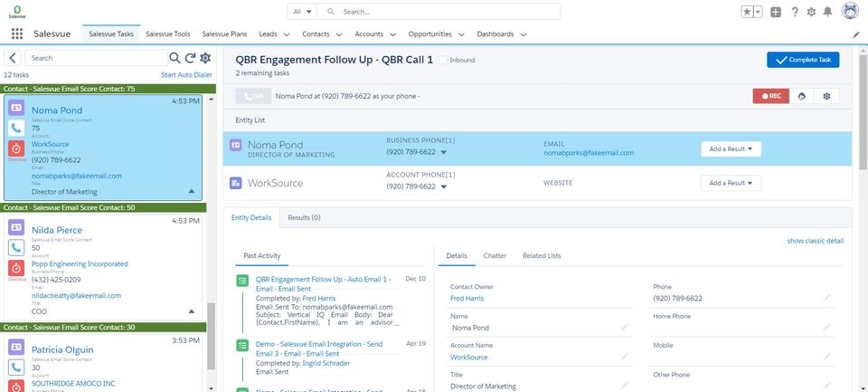
Task: Switch to the Results (0) tab
Action: click(x=304, y=217)
